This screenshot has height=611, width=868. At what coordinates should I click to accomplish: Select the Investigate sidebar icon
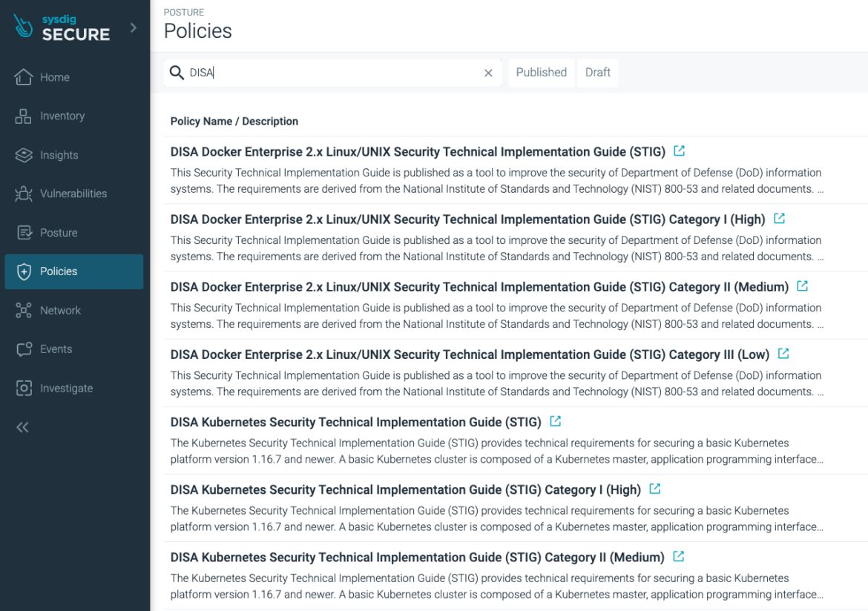[25, 388]
